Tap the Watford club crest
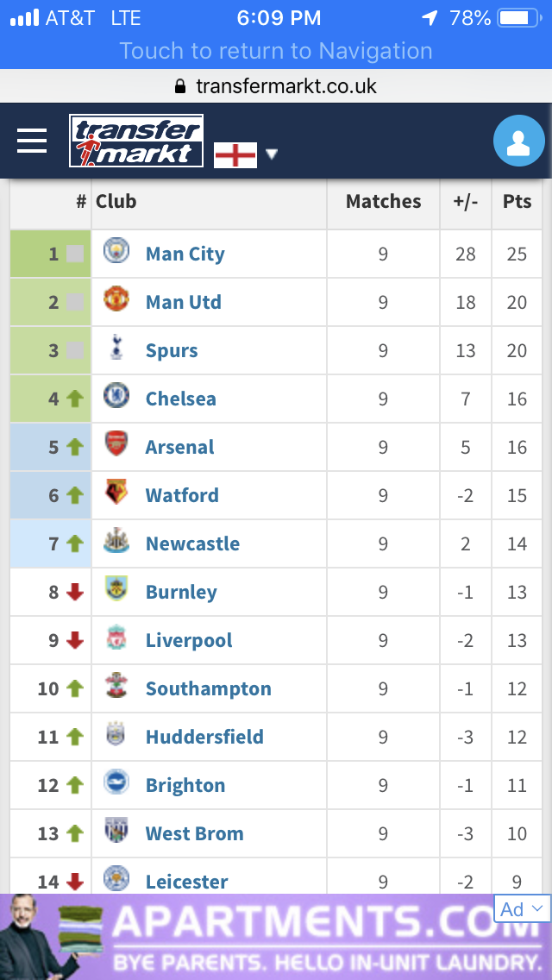552x980 pixels. pyautogui.click(x=116, y=493)
